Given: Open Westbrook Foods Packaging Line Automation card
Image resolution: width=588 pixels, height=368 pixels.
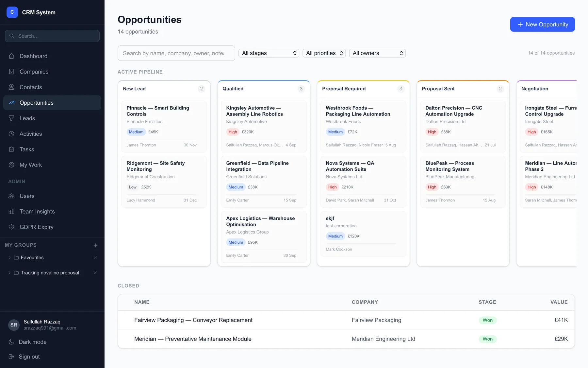Looking at the screenshot, I should pos(363,126).
